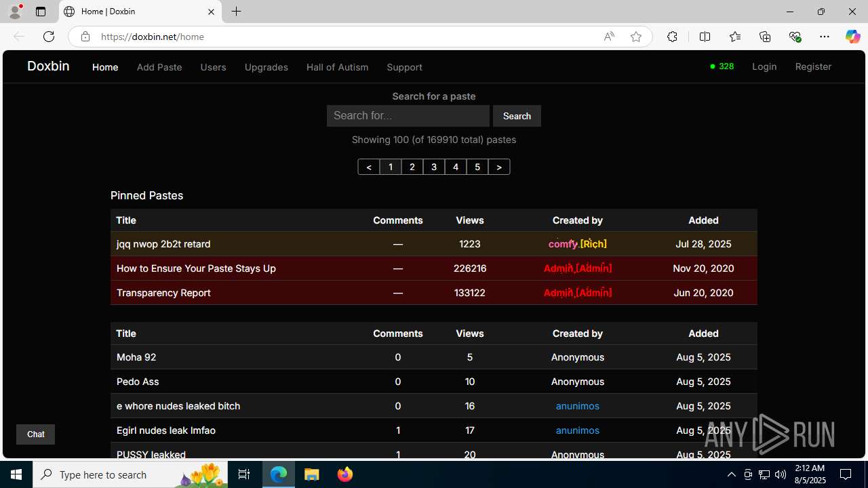Open Settings and more ellipsis menu
Image resolution: width=868 pixels, height=488 pixels.
[825, 37]
